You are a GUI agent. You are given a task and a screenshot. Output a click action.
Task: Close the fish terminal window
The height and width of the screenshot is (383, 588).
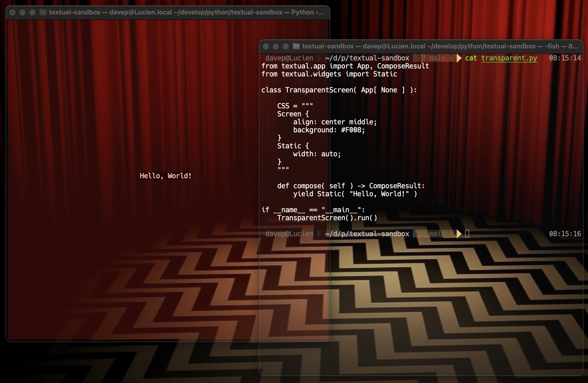(x=266, y=46)
